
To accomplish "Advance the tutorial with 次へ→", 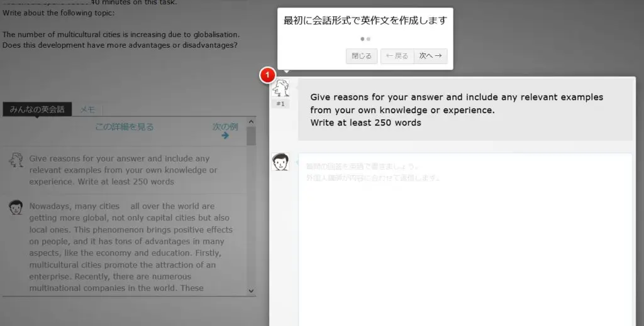I will [430, 56].
